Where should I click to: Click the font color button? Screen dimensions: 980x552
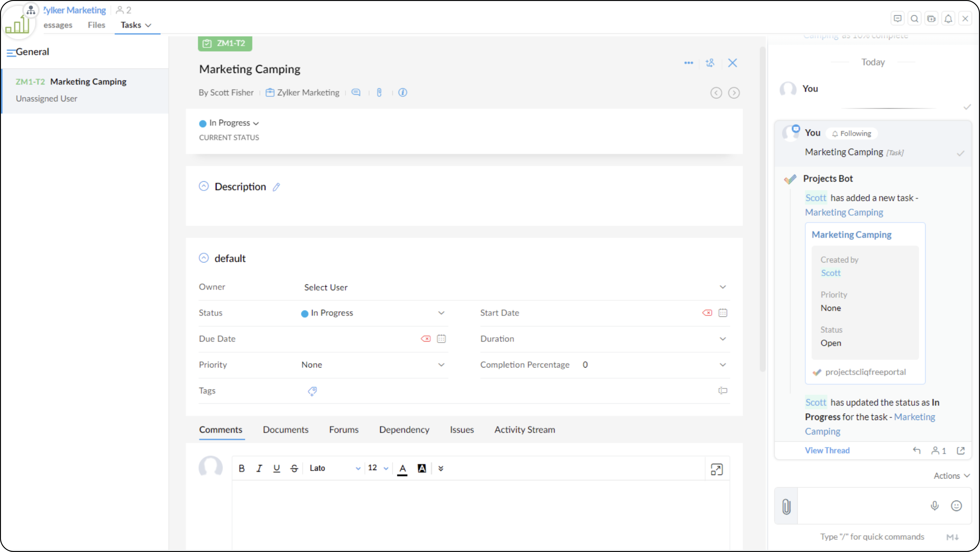click(x=402, y=468)
